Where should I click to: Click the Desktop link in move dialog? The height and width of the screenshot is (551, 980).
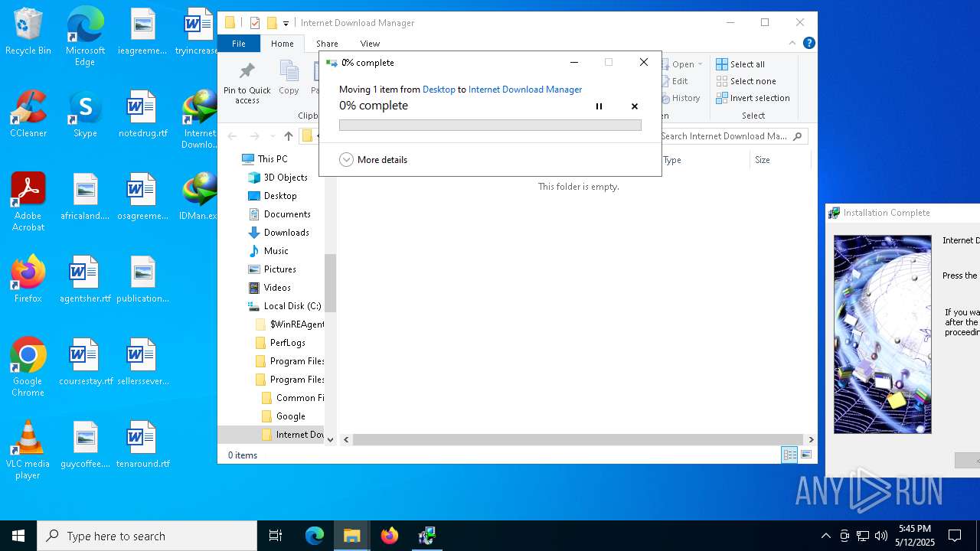pyautogui.click(x=439, y=90)
